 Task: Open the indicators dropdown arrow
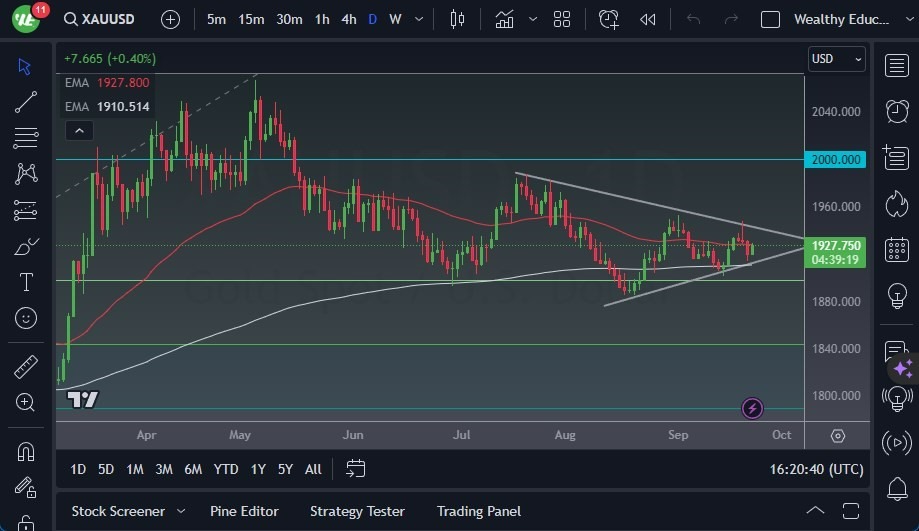pos(533,19)
